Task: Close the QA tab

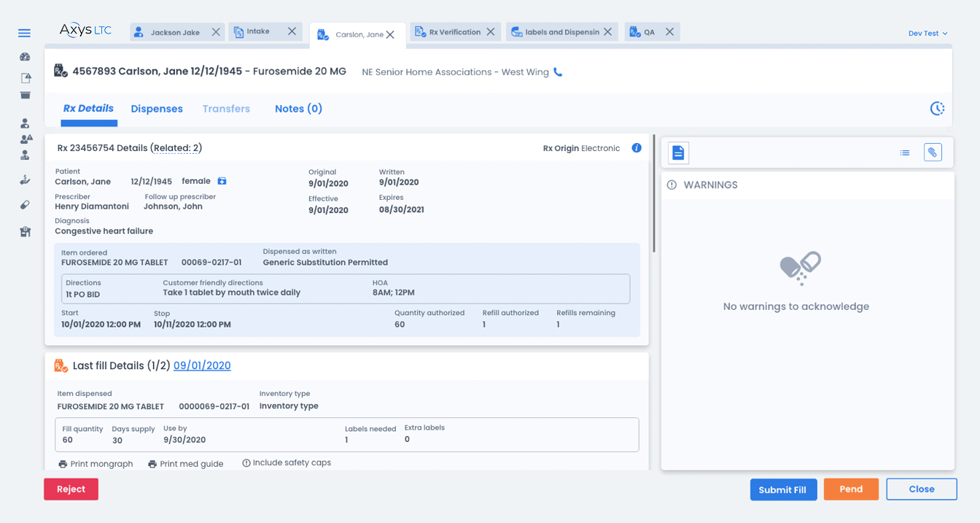Action: tap(669, 32)
